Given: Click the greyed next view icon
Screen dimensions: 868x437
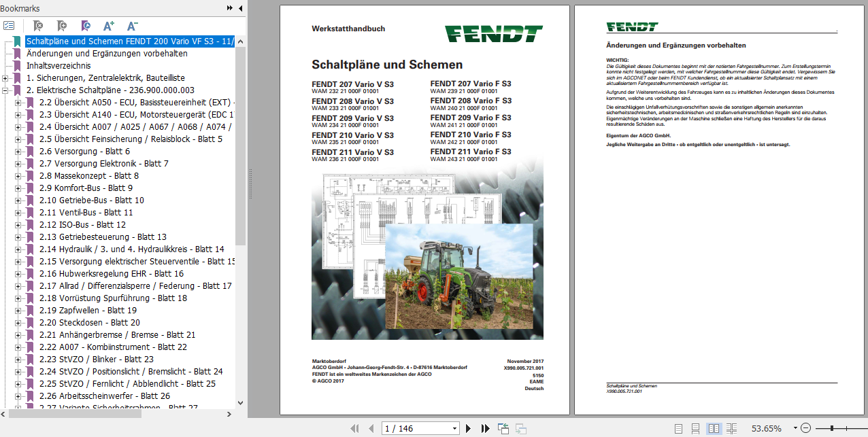Looking at the screenshot, I should click(x=520, y=428).
